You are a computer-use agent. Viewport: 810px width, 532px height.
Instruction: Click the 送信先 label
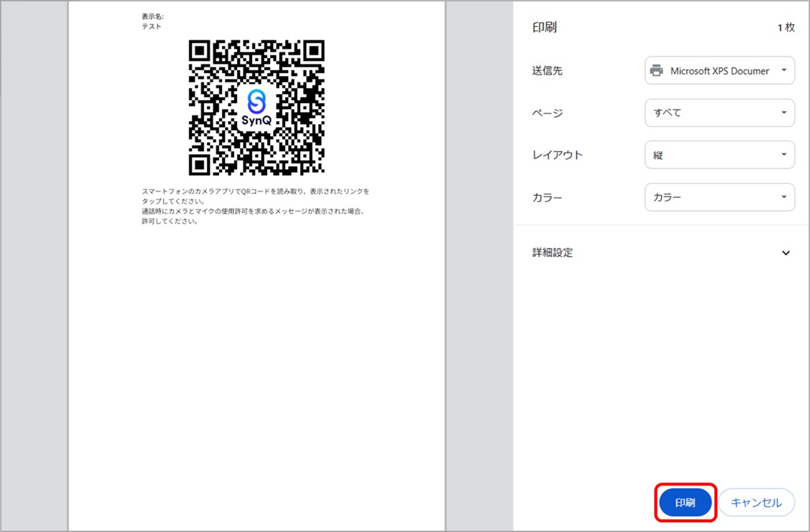[x=547, y=71]
